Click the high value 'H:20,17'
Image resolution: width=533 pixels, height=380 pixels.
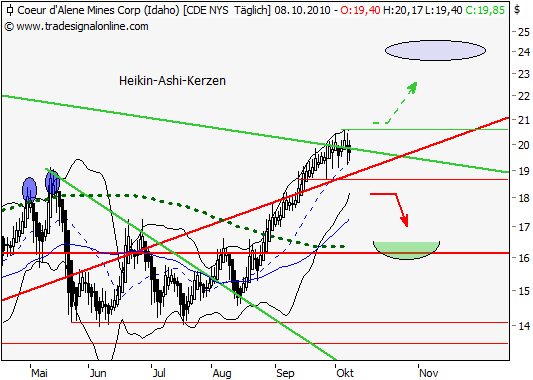coord(403,10)
